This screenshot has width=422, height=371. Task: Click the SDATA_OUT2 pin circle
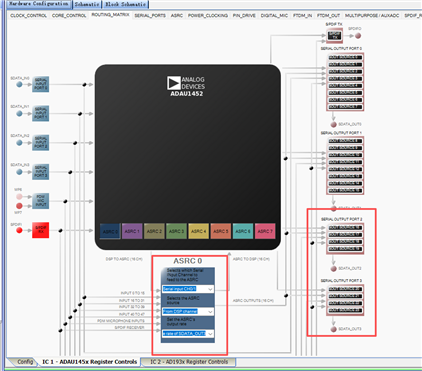[333, 268]
